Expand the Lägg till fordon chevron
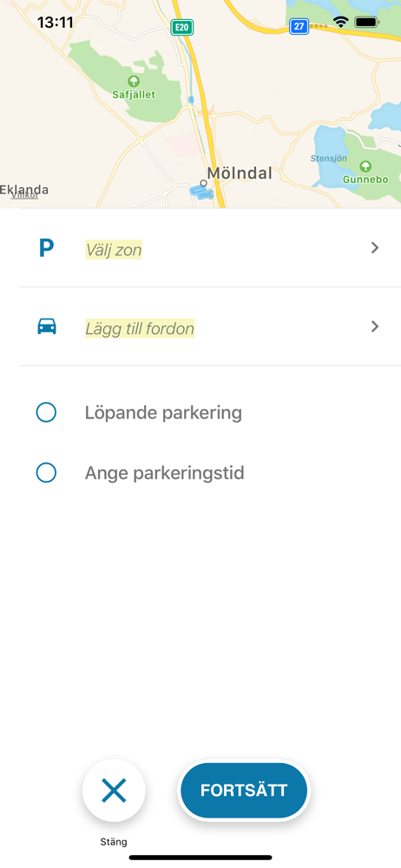401x868 pixels. [x=375, y=326]
